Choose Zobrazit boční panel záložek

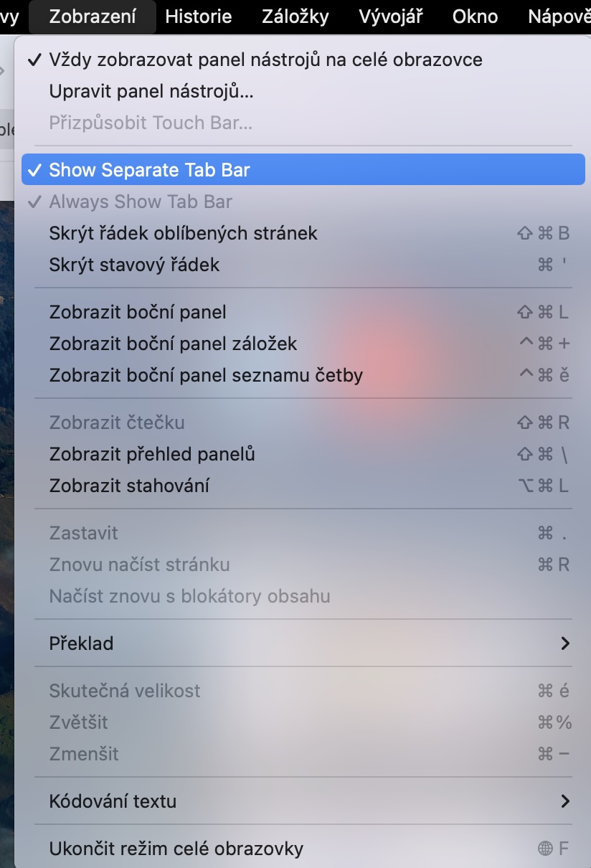pos(173,344)
